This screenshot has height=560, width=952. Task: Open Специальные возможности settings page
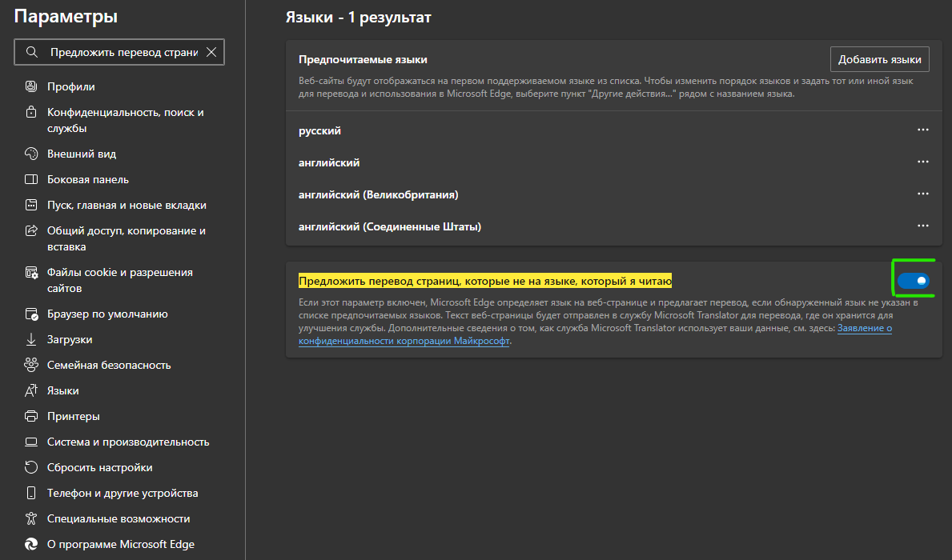[x=118, y=518]
